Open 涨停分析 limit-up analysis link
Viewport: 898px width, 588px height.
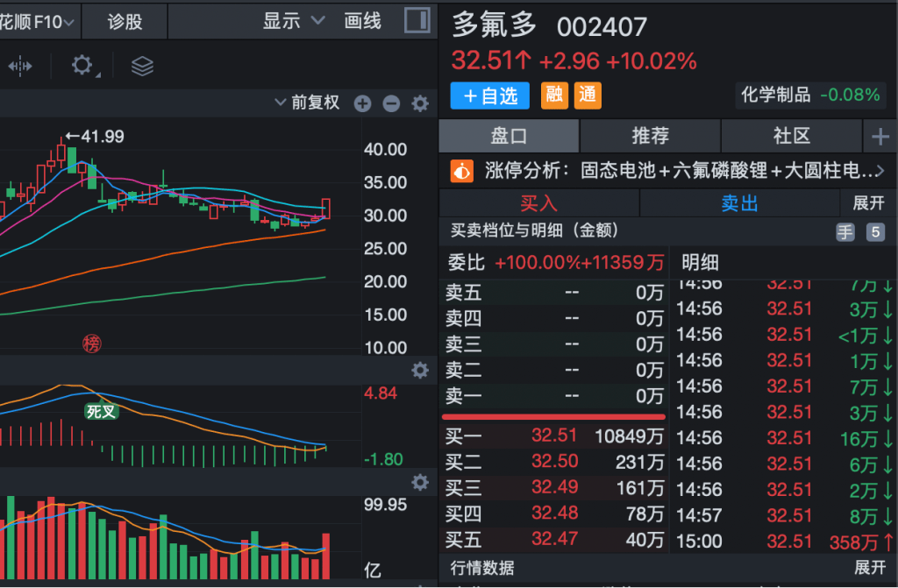(x=666, y=170)
